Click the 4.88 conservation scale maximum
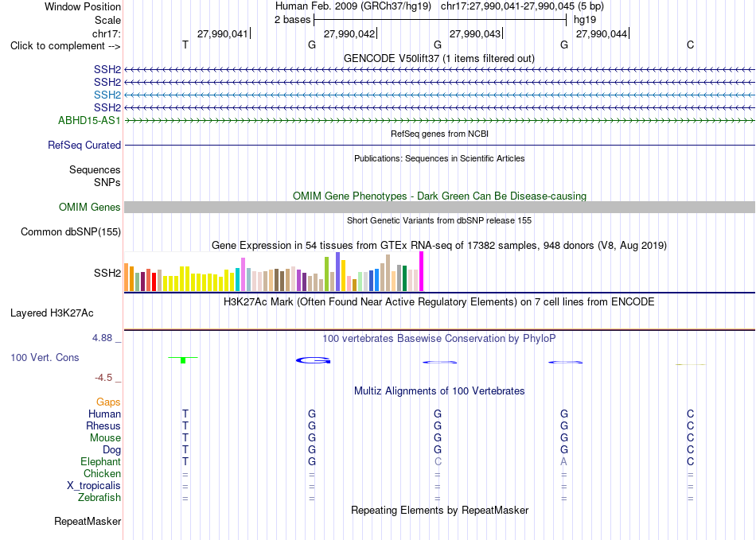The height and width of the screenshot is (540, 756). (x=102, y=338)
